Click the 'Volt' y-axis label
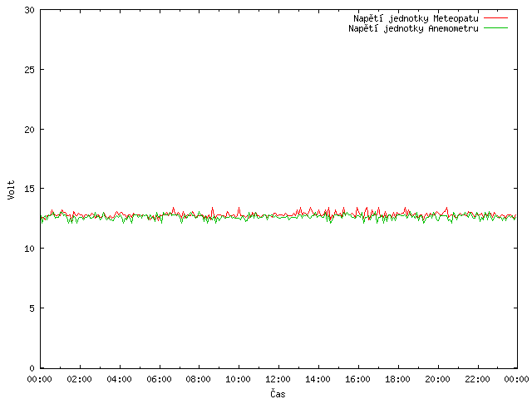This screenshot has width=532, height=399. pyautogui.click(x=11, y=190)
